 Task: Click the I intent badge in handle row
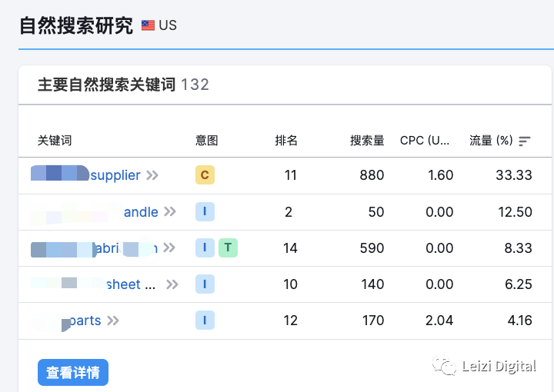(205, 211)
